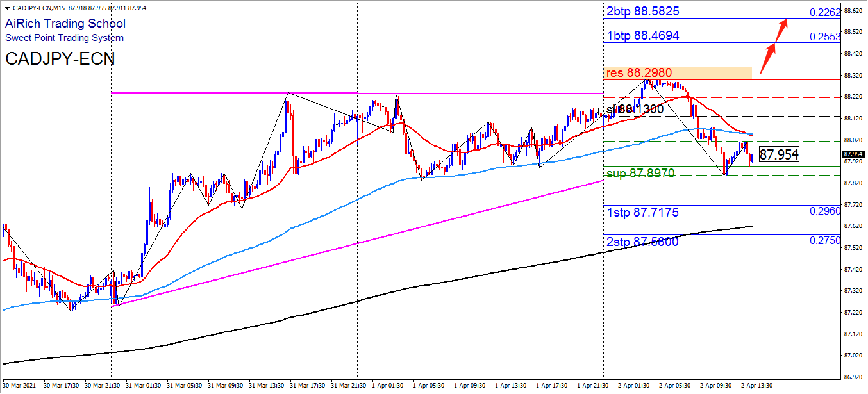The width and height of the screenshot is (868, 394).
Task: Click the 0.2960 value beside 1stp line
Action: coord(824,211)
